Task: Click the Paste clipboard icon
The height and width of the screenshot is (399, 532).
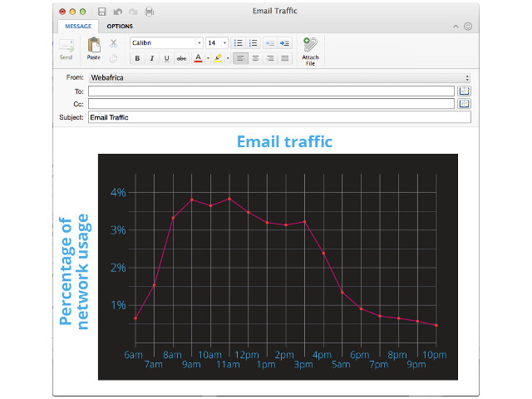Action: (94, 47)
